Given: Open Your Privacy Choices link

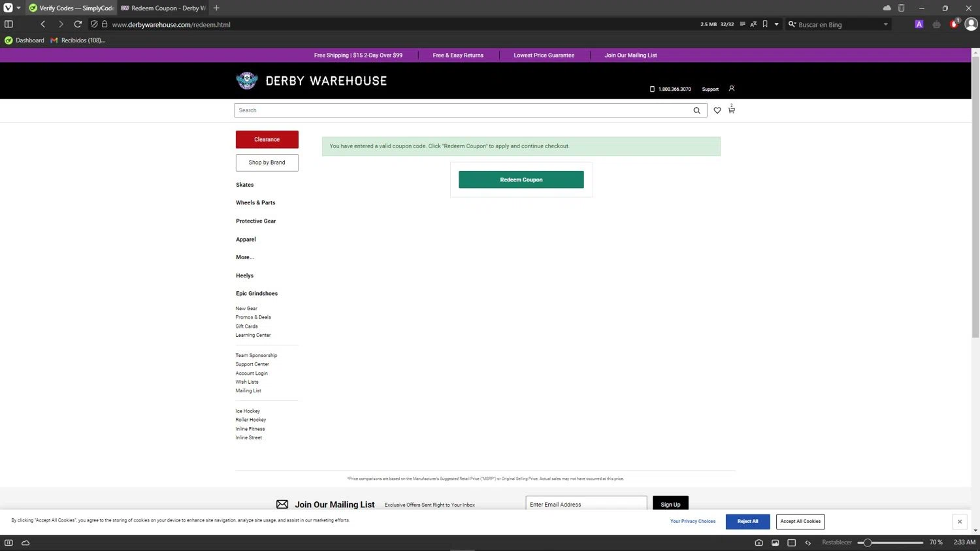Looking at the screenshot, I should tap(693, 521).
